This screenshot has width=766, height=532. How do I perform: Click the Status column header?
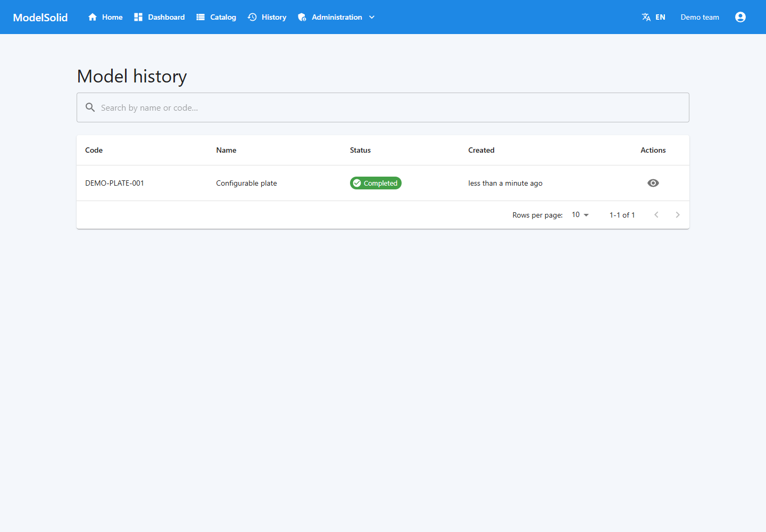360,150
